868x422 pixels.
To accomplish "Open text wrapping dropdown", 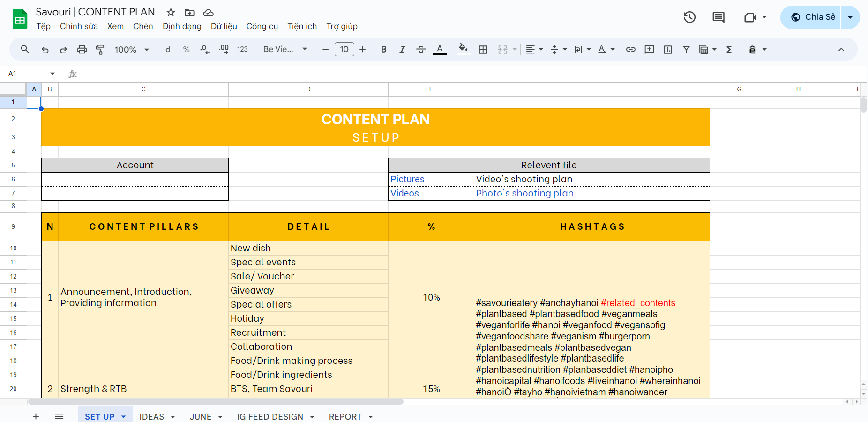I will pyautogui.click(x=583, y=49).
